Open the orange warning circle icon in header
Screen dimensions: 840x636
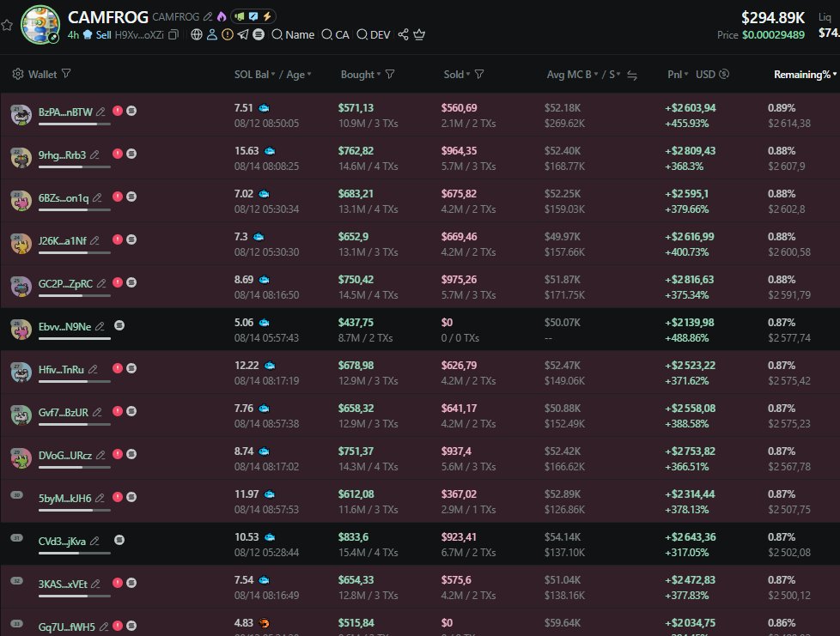tap(228, 35)
